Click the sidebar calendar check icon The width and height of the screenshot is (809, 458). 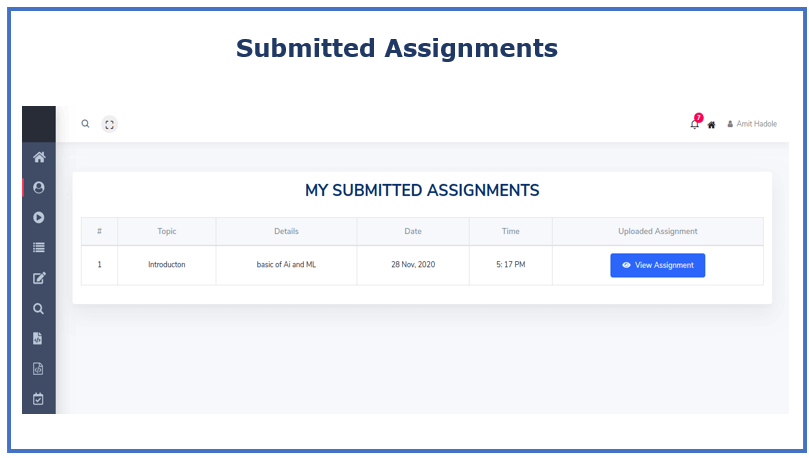pyautogui.click(x=38, y=399)
